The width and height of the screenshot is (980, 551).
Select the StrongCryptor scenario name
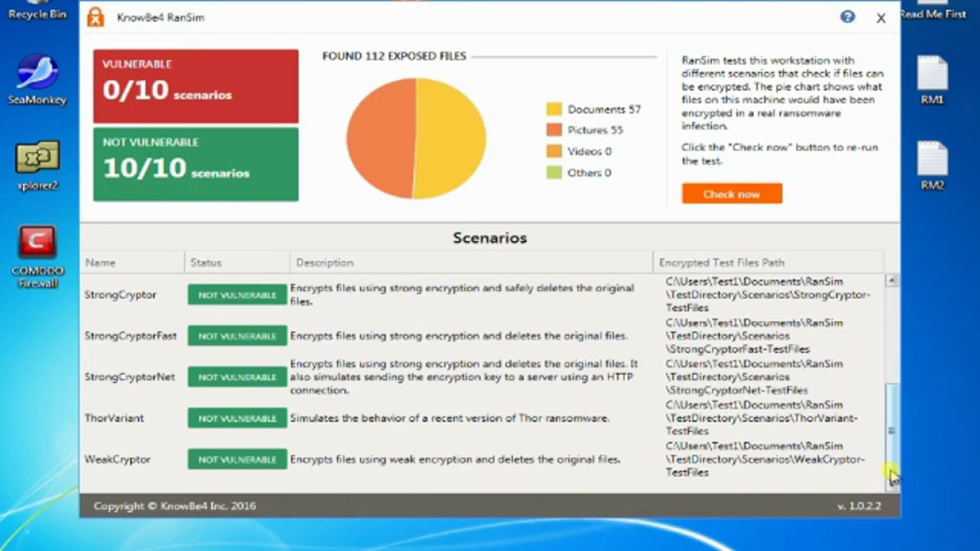(120, 295)
